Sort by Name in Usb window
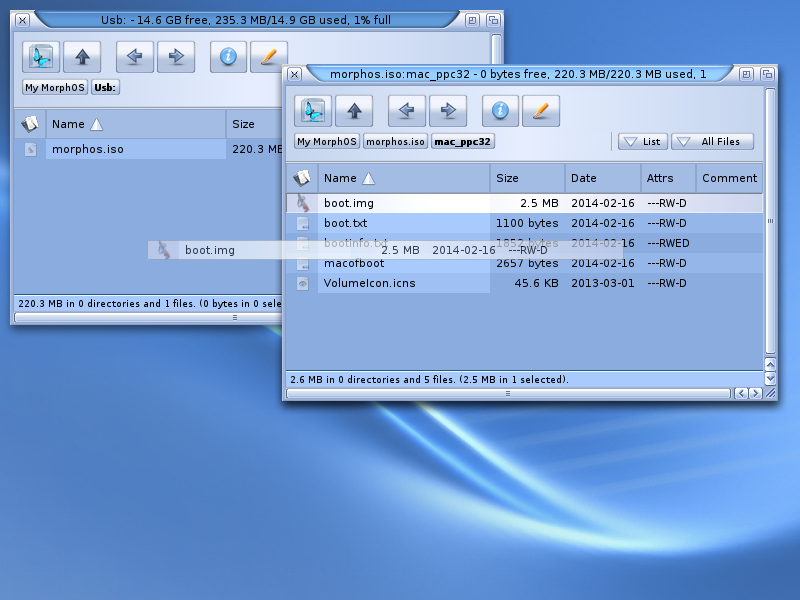The image size is (800, 600). pyautogui.click(x=136, y=124)
